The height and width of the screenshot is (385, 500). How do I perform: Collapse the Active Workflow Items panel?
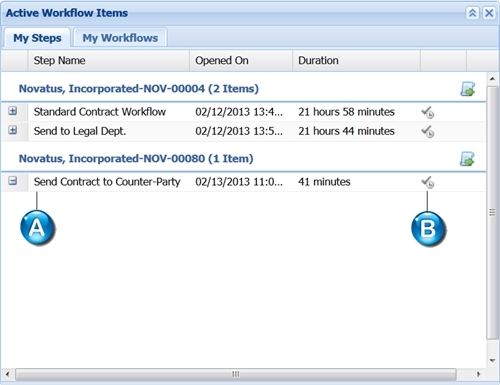tap(472, 13)
